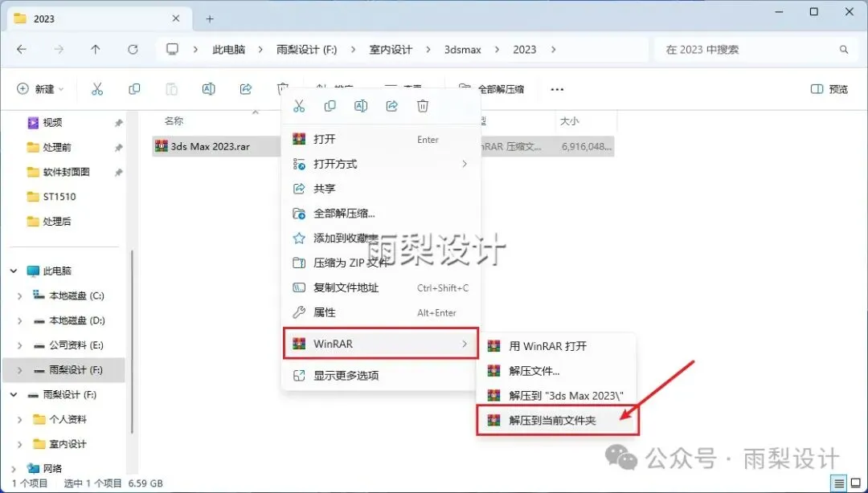Select 属性 in the context menu
This screenshot has width=868, height=493.
pyautogui.click(x=380, y=312)
